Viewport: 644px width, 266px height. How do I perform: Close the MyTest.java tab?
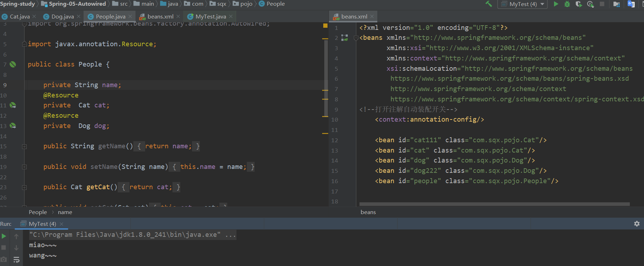(231, 16)
